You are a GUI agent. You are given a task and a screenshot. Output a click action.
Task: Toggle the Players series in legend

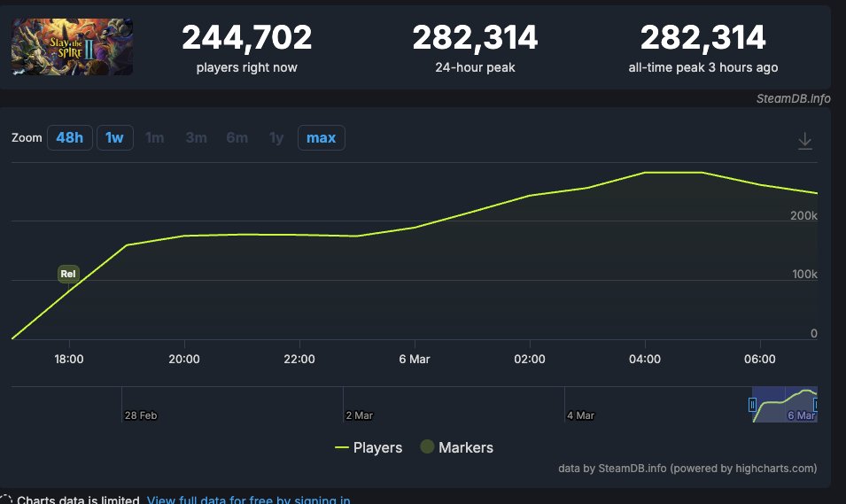coord(369,447)
